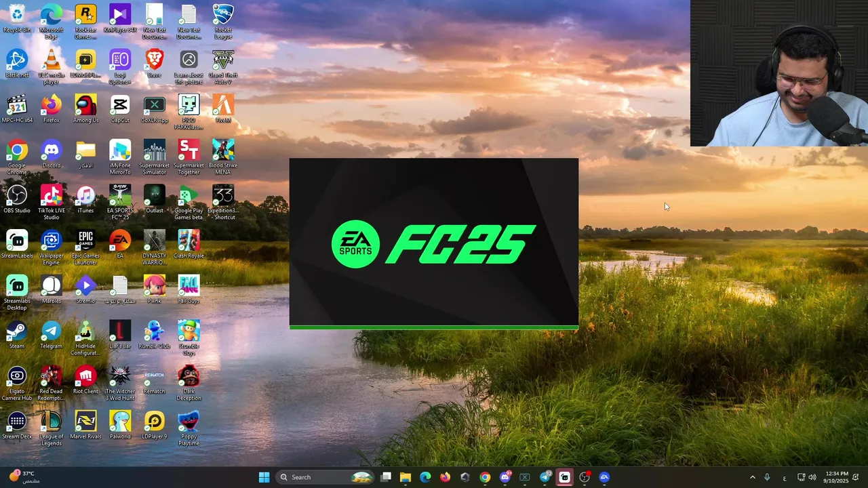Select the Steam desktop icon
The image size is (868, 488).
point(17,335)
